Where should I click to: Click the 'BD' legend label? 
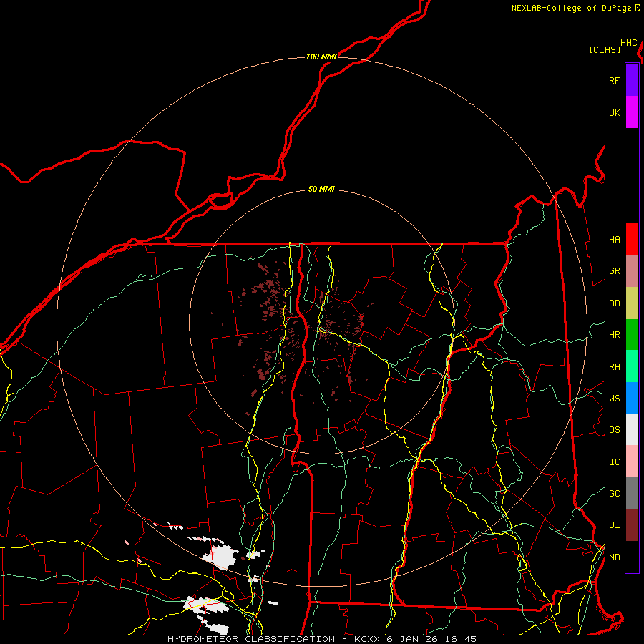point(614,303)
